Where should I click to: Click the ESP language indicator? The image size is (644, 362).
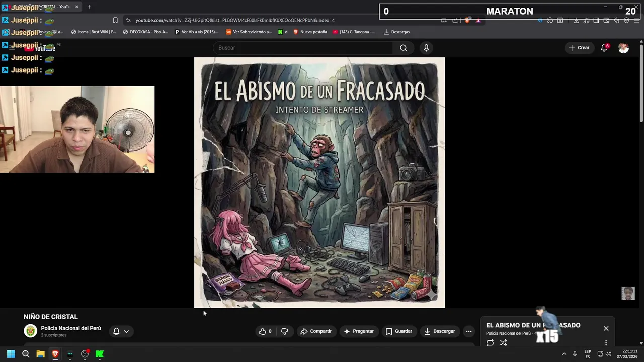click(x=587, y=354)
